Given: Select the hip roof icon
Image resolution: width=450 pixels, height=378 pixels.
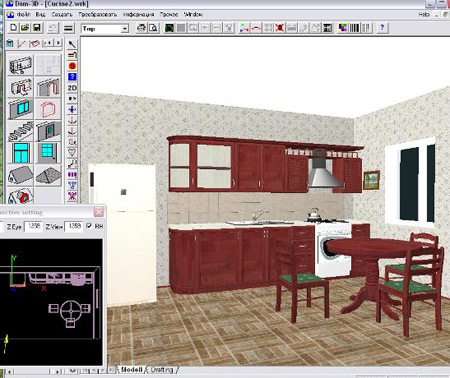Looking at the screenshot, I should click(x=48, y=175).
